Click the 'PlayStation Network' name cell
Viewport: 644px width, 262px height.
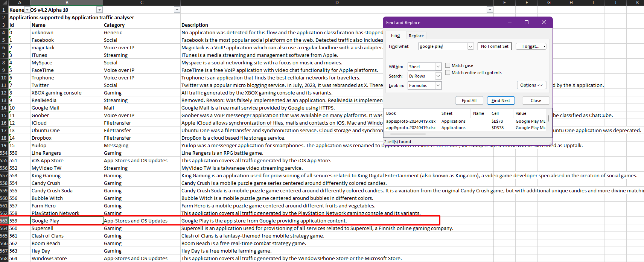(67, 213)
